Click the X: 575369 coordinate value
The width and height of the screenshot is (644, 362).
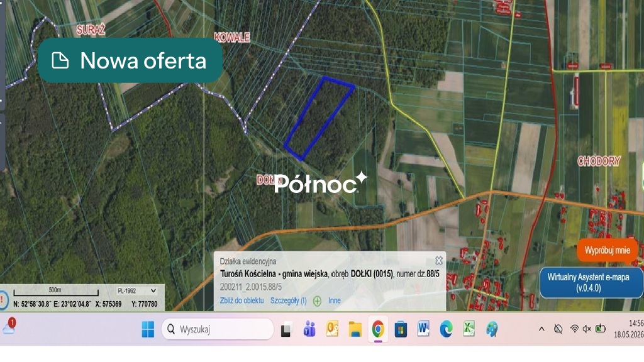tap(108, 304)
